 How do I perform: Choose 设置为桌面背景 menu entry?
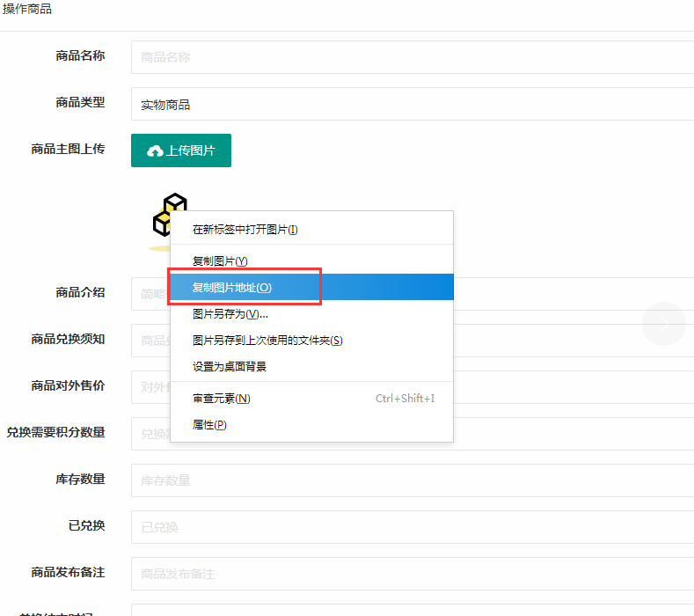tap(311, 366)
